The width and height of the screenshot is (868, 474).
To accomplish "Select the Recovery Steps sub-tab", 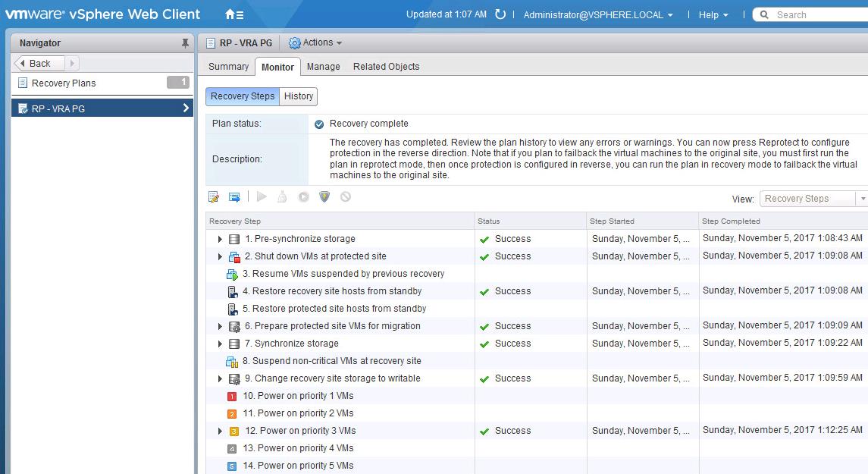I will (243, 96).
